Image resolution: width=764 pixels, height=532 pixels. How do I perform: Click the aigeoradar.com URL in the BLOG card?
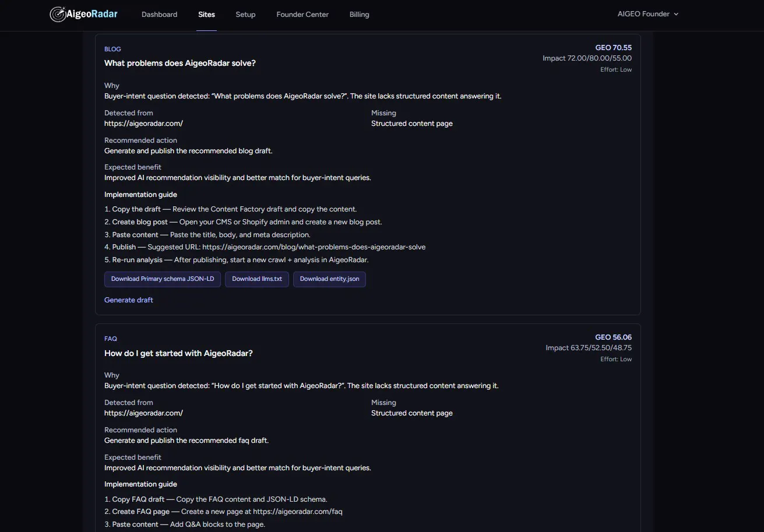(x=143, y=124)
